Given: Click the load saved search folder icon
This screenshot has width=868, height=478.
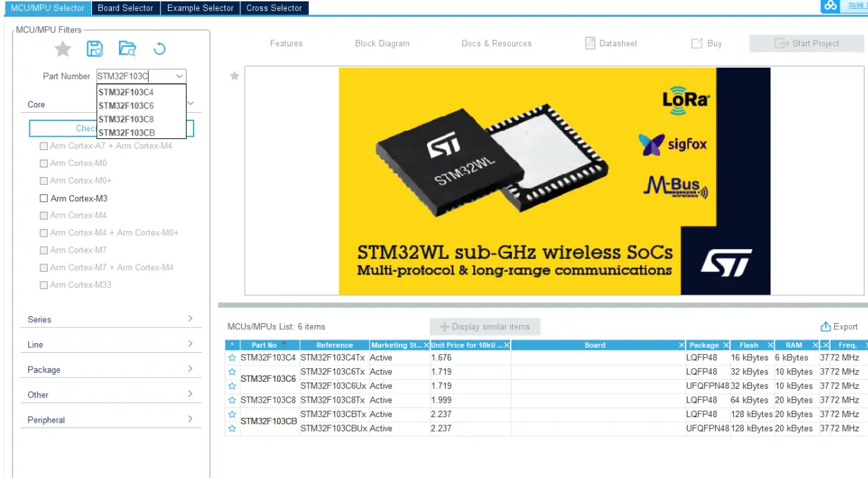Looking at the screenshot, I should click(x=127, y=48).
